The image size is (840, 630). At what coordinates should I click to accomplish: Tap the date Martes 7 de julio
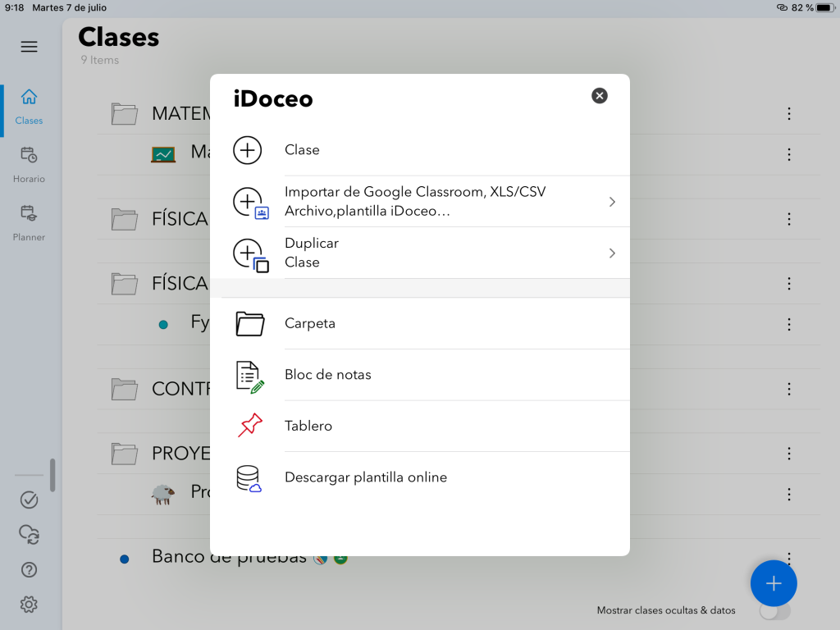coord(69,7)
